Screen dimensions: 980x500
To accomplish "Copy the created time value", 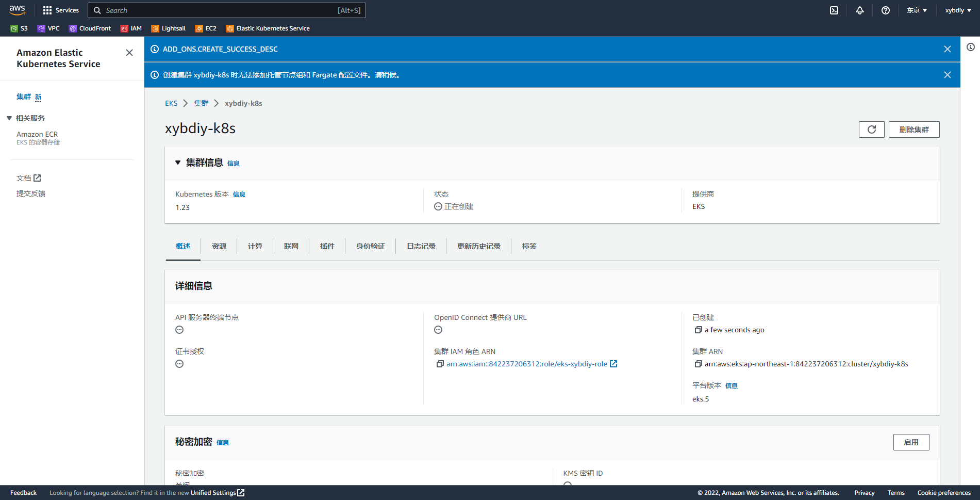I will click(x=699, y=330).
